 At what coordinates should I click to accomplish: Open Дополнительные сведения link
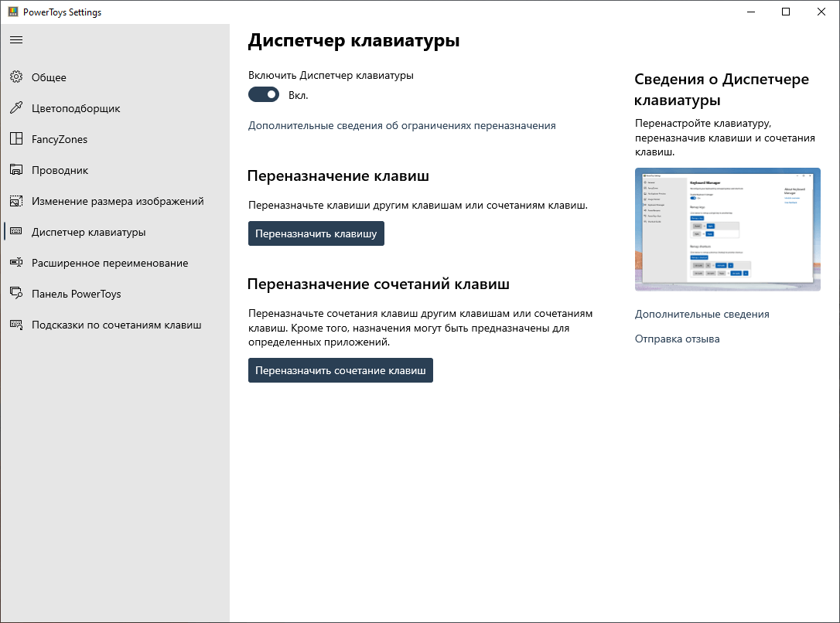(x=702, y=314)
